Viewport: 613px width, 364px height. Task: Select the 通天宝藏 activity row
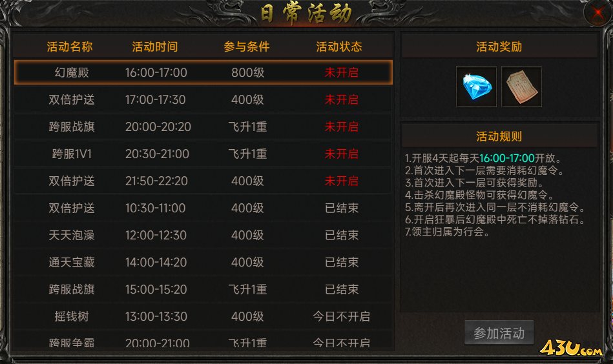tap(203, 262)
